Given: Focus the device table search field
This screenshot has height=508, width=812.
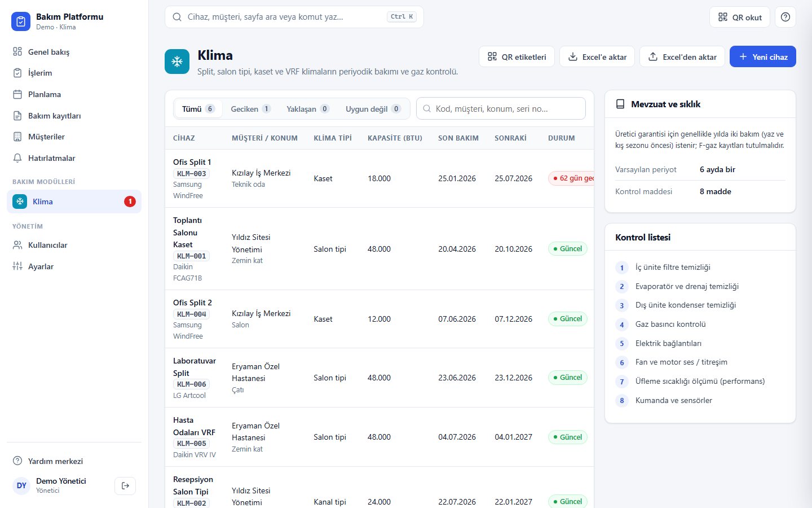Looking at the screenshot, I should (501, 108).
